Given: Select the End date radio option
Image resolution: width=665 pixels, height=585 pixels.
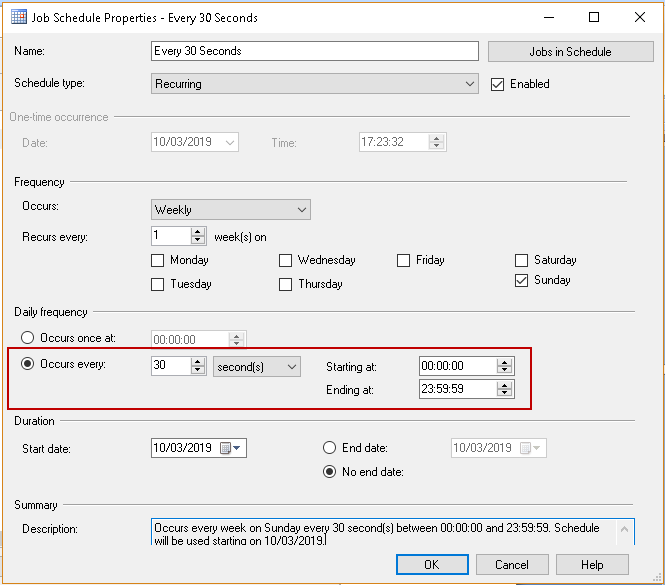Looking at the screenshot, I should 331,448.
